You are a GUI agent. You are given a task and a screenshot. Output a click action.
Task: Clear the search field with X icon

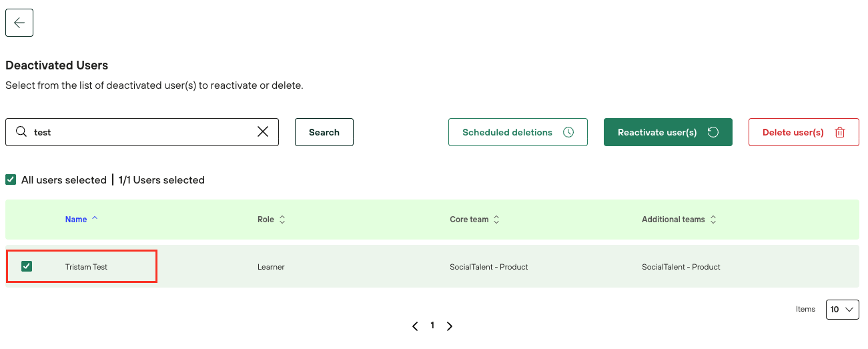pyautogui.click(x=263, y=132)
